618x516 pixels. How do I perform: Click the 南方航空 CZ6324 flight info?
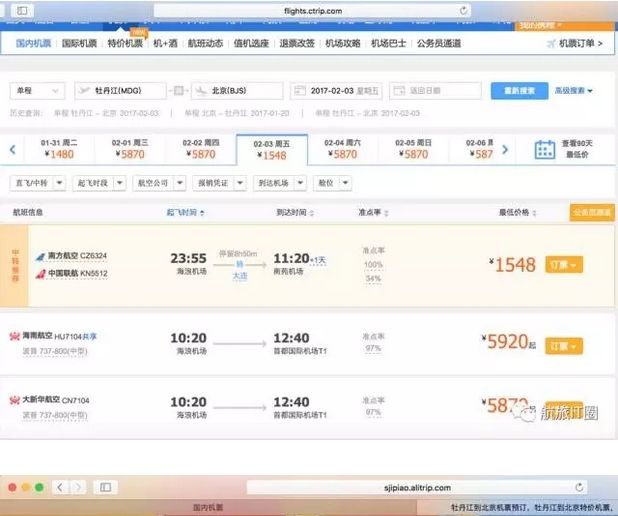pyautogui.click(x=72, y=256)
